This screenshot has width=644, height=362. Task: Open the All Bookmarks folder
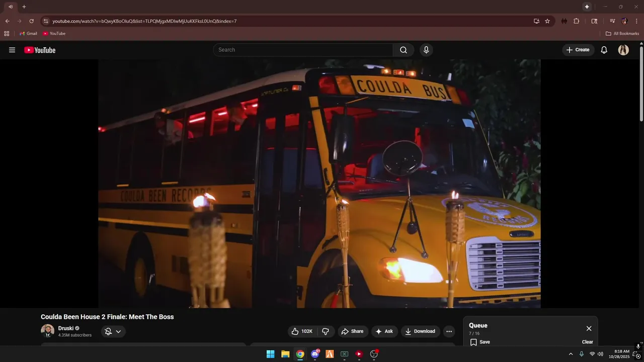click(x=622, y=34)
